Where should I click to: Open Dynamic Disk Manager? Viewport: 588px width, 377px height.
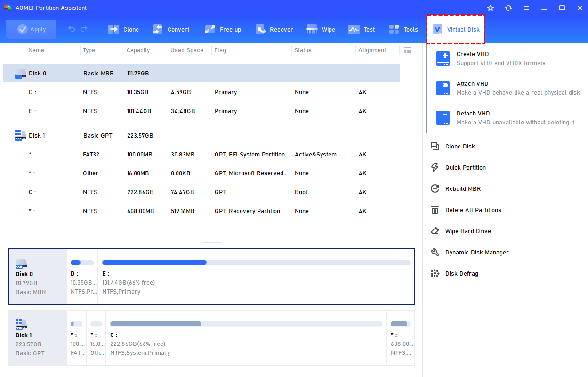[470, 252]
